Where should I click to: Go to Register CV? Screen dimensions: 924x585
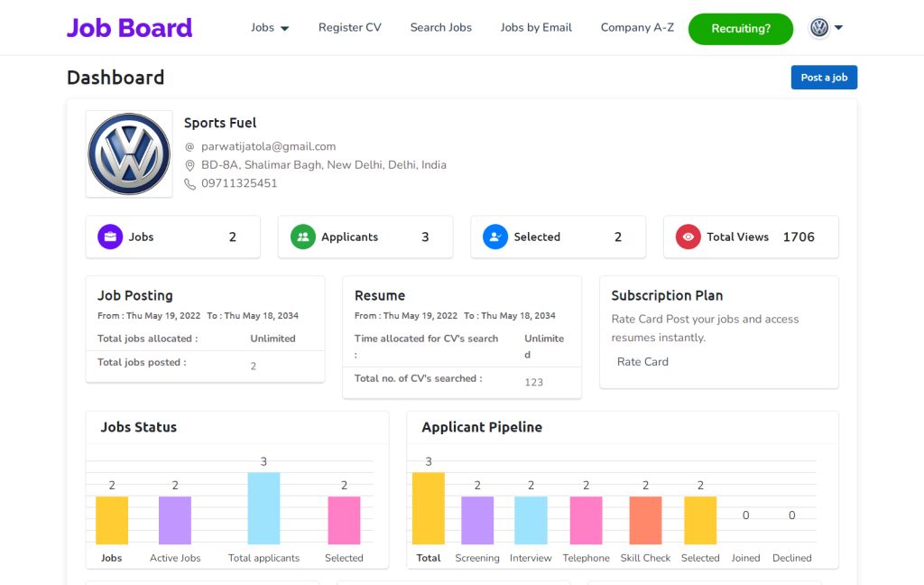[x=349, y=28]
